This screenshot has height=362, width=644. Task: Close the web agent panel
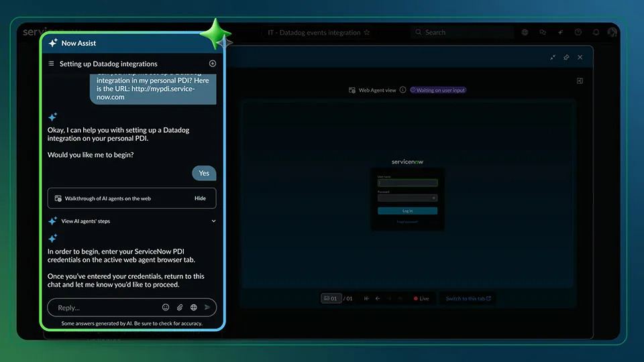pos(580,58)
